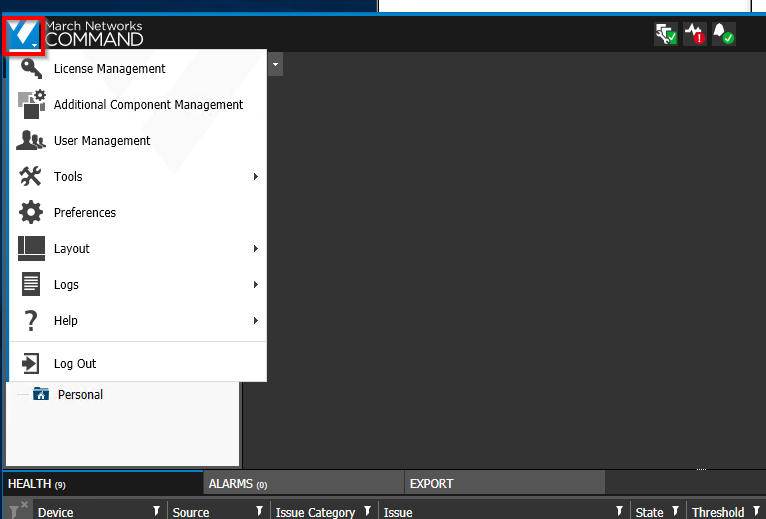Open the Layout submenu
This screenshot has height=519, width=766.
255,249
